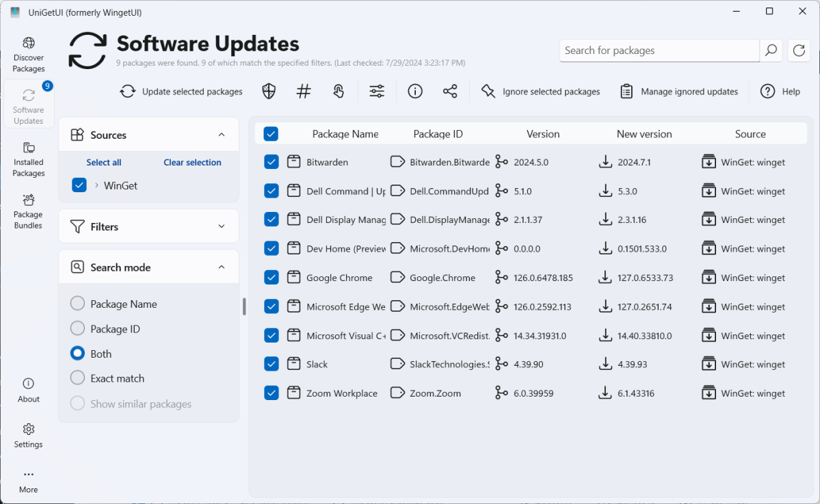Viewport: 820px width, 504px height.
Task: Uncheck the Zoom Workplace checkbox
Action: [271, 393]
